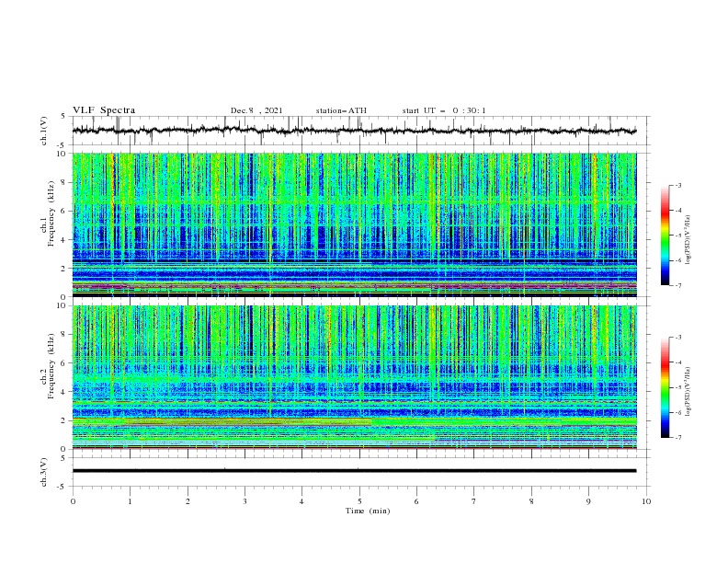728x563 pixels.
Task: Click the ch.3 flat black voltage trace
Action: pos(354,471)
